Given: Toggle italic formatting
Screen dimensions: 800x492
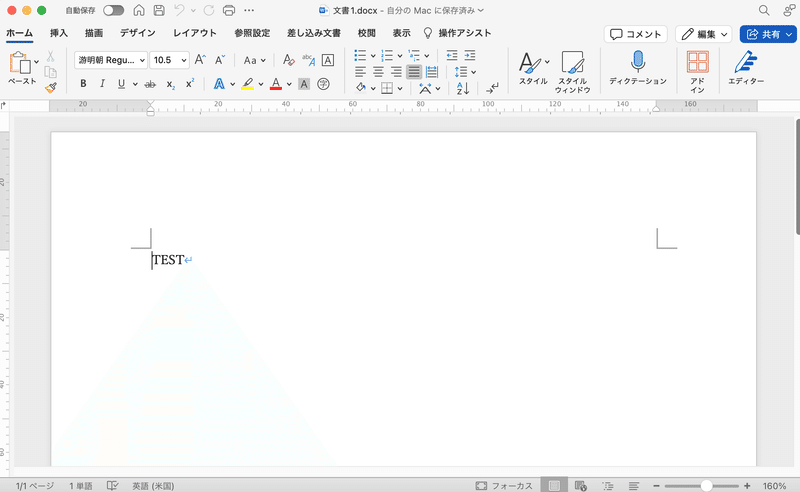Looking at the screenshot, I should (102, 84).
